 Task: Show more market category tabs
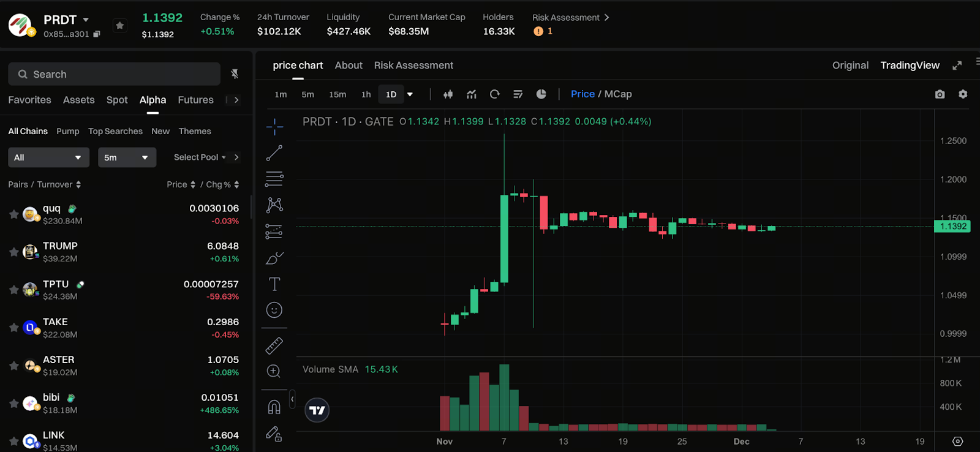(x=236, y=100)
